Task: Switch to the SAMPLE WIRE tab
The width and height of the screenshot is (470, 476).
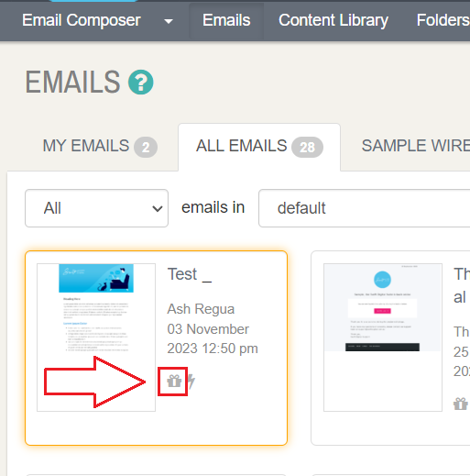Action: point(416,146)
